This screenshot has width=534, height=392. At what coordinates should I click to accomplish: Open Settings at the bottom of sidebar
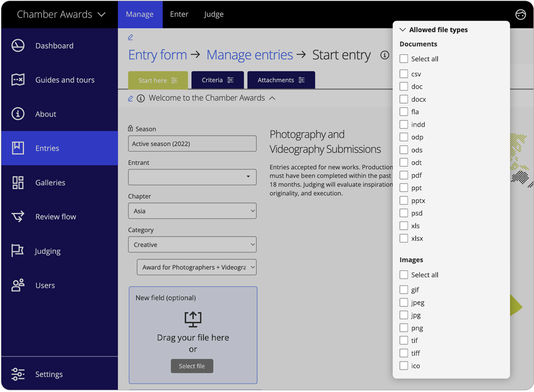tap(49, 374)
